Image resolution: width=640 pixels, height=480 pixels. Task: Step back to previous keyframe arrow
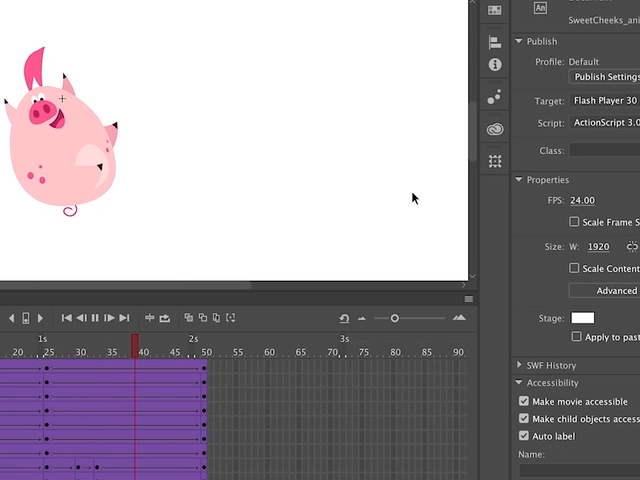11,318
